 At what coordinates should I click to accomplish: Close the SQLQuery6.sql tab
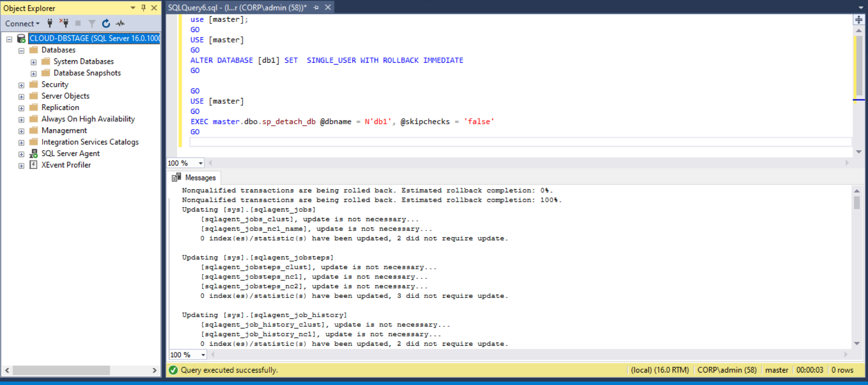click(x=328, y=8)
